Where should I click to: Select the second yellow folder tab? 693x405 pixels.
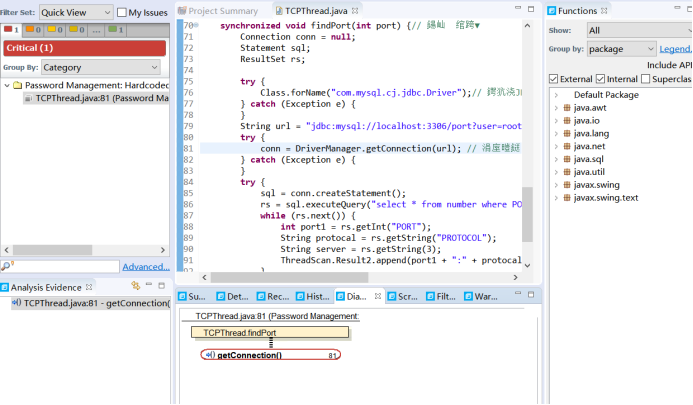coord(77,30)
